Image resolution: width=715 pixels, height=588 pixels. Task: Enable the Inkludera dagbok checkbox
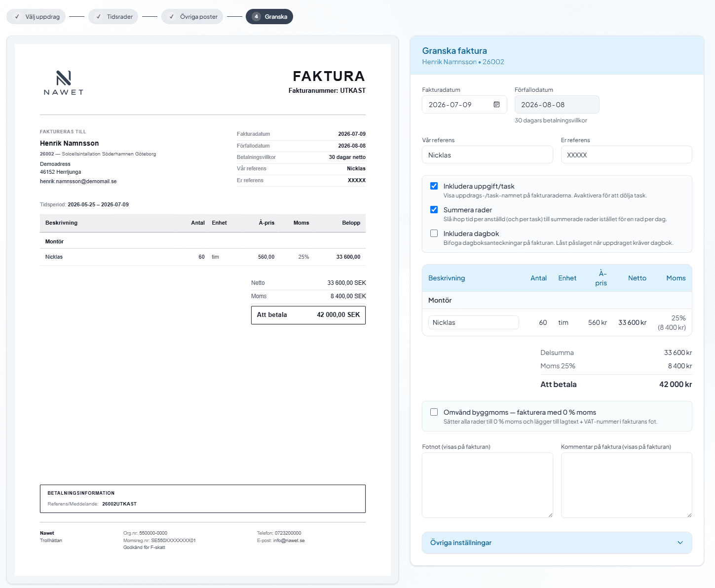point(434,234)
